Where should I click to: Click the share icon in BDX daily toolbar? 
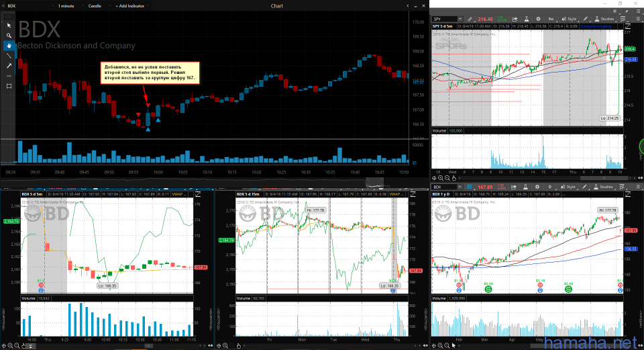point(514,187)
